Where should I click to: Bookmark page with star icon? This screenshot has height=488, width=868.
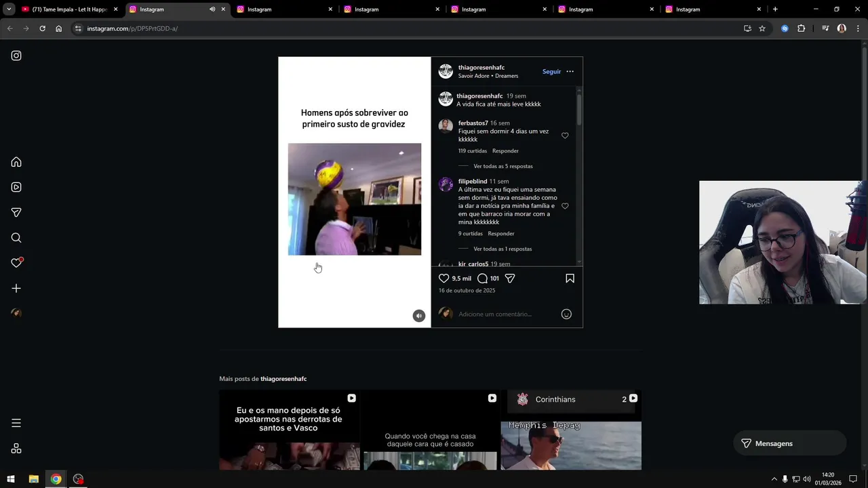[762, 28]
